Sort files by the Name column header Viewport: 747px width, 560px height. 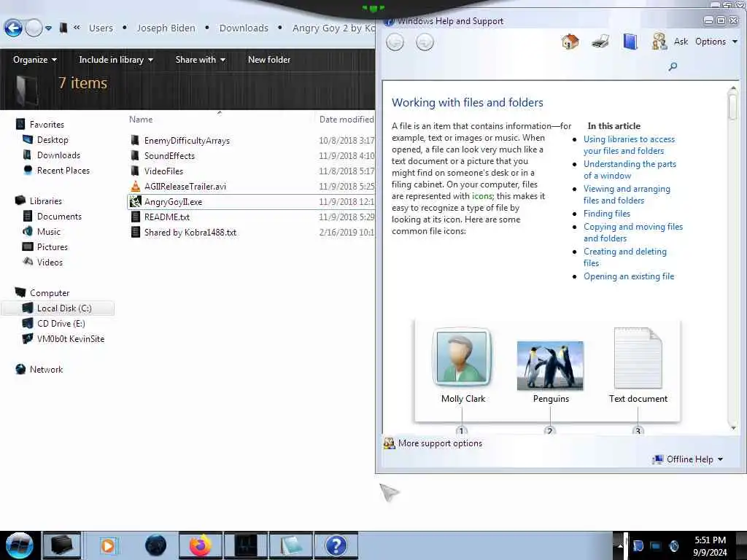tap(141, 120)
